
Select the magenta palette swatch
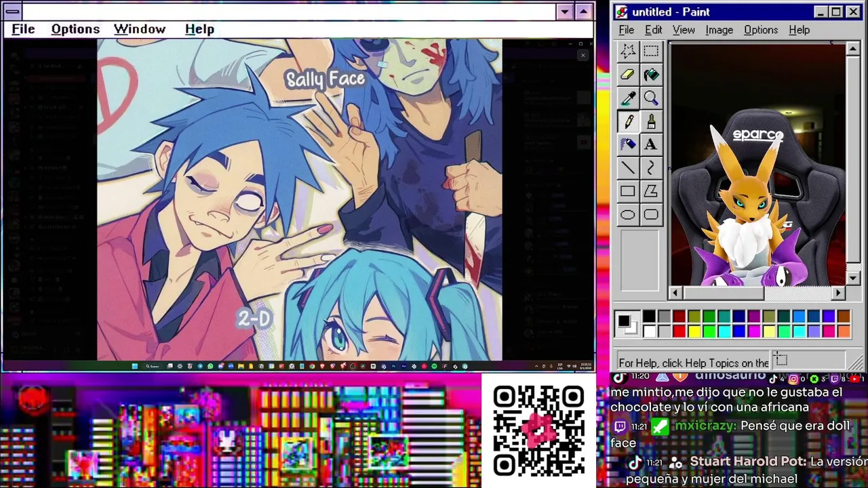[x=753, y=331]
